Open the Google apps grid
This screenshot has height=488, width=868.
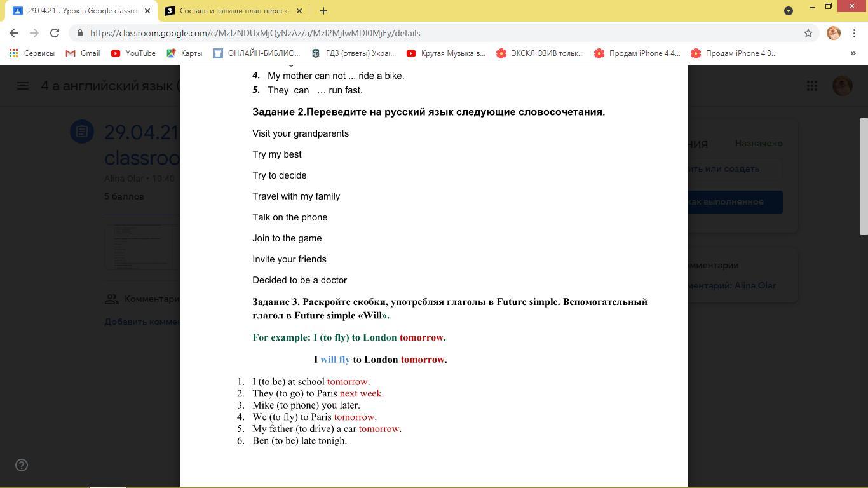click(x=812, y=86)
